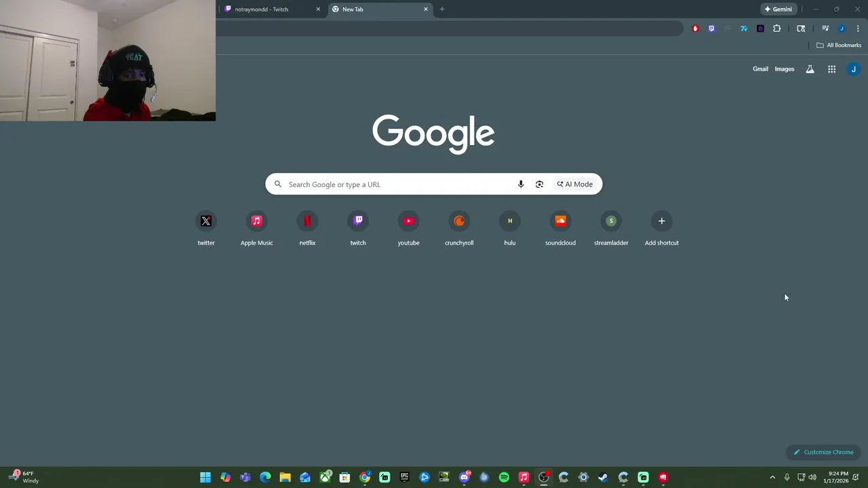Image resolution: width=868 pixels, height=488 pixels.
Task: Open the NVIDIA app from the taskbar
Action: pos(444,477)
